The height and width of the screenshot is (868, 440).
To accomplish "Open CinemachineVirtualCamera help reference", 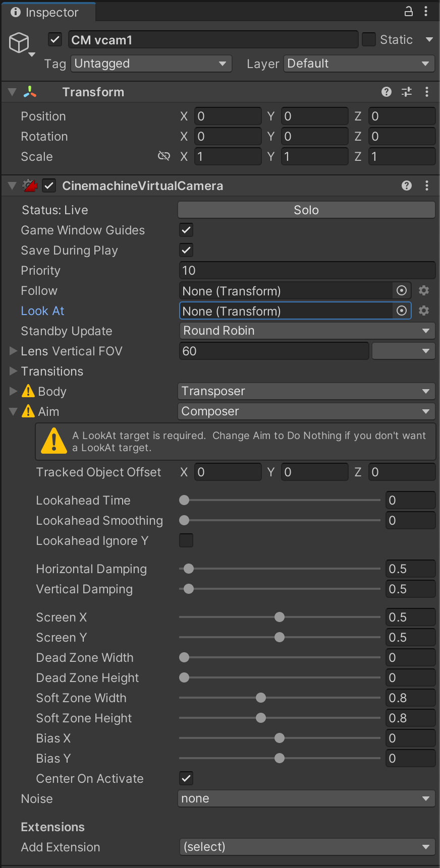I will point(407,185).
